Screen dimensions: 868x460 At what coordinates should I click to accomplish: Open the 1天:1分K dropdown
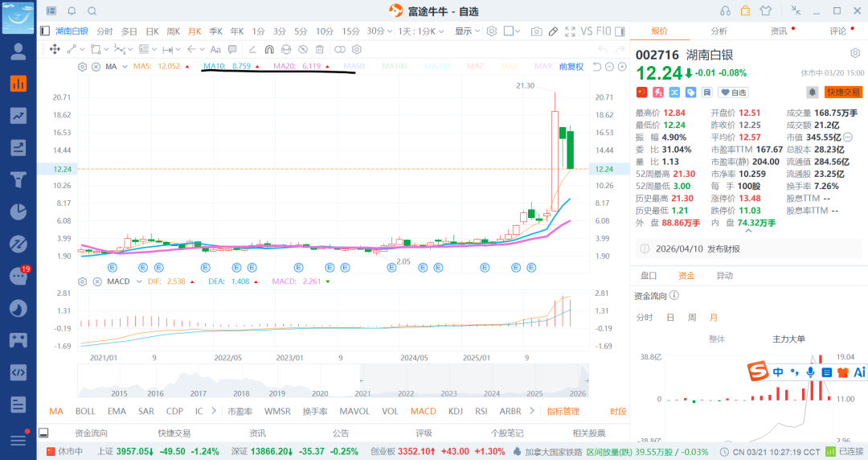click(420, 31)
